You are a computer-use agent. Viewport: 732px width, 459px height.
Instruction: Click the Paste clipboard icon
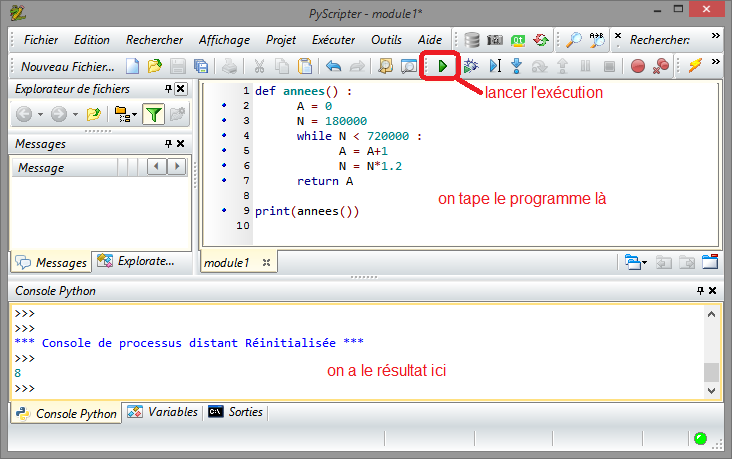305,67
